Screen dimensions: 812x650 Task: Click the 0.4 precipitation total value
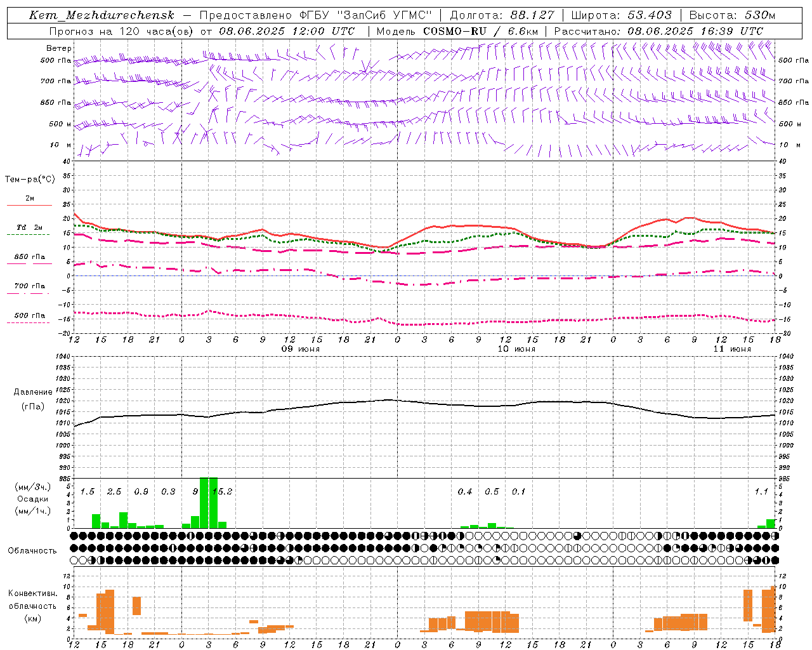coord(465,491)
